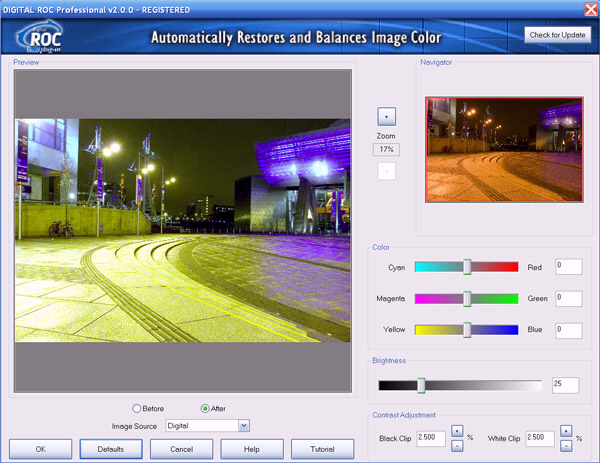Decrease White Clip with minus stepper
The image size is (600, 463).
point(565,445)
